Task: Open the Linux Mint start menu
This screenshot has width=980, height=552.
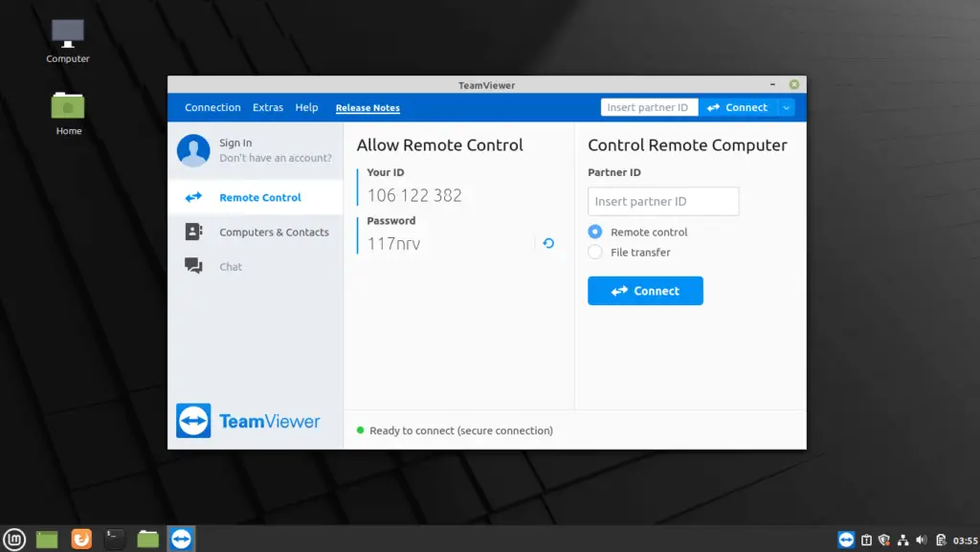Action: (14, 539)
